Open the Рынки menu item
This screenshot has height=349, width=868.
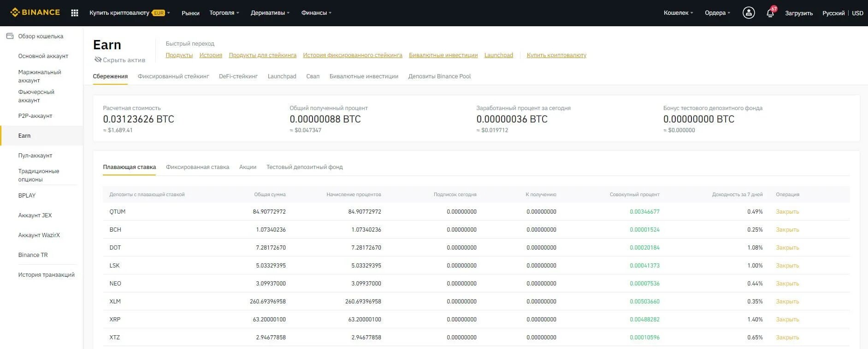190,13
